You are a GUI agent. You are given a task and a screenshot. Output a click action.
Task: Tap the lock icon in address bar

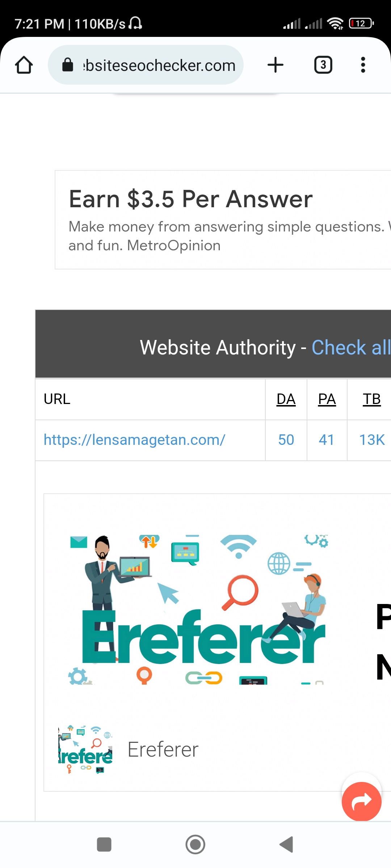click(x=68, y=65)
